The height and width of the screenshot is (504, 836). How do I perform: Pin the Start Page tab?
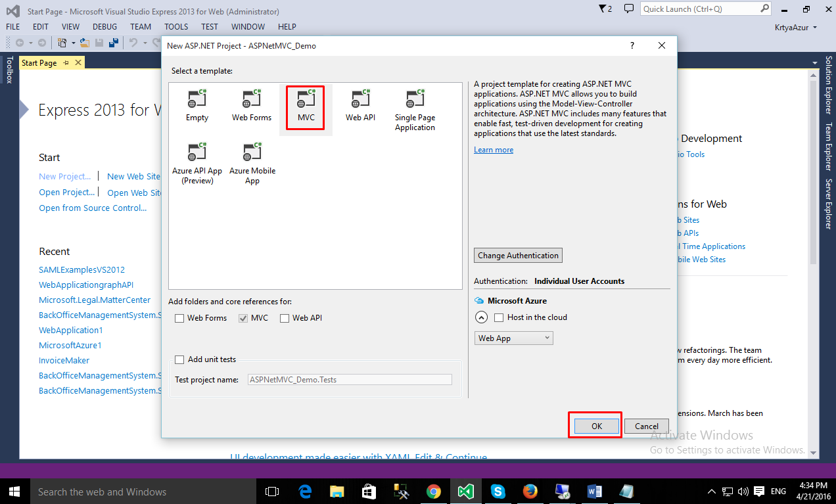[x=66, y=63]
